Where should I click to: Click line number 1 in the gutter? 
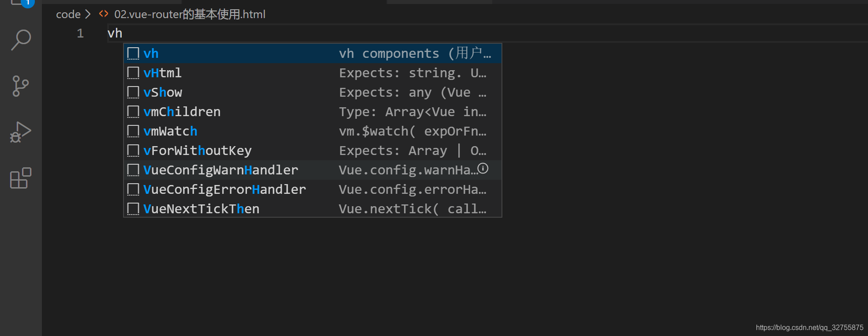80,33
